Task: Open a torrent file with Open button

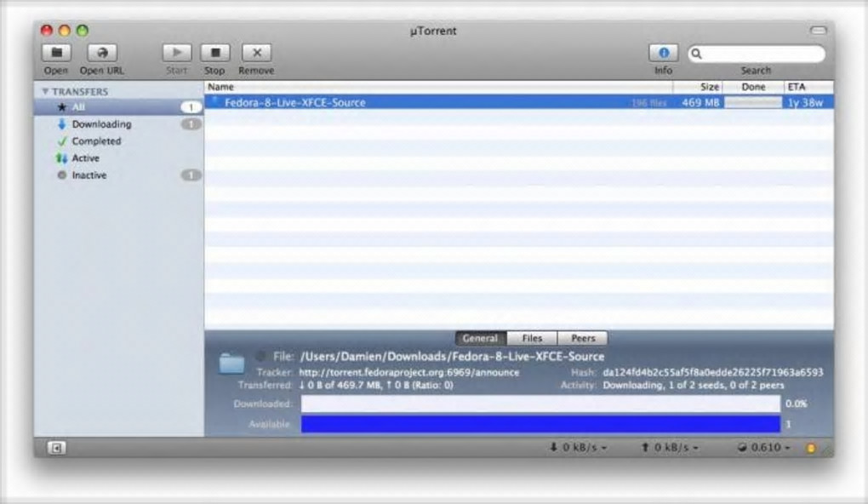Action: coord(56,53)
